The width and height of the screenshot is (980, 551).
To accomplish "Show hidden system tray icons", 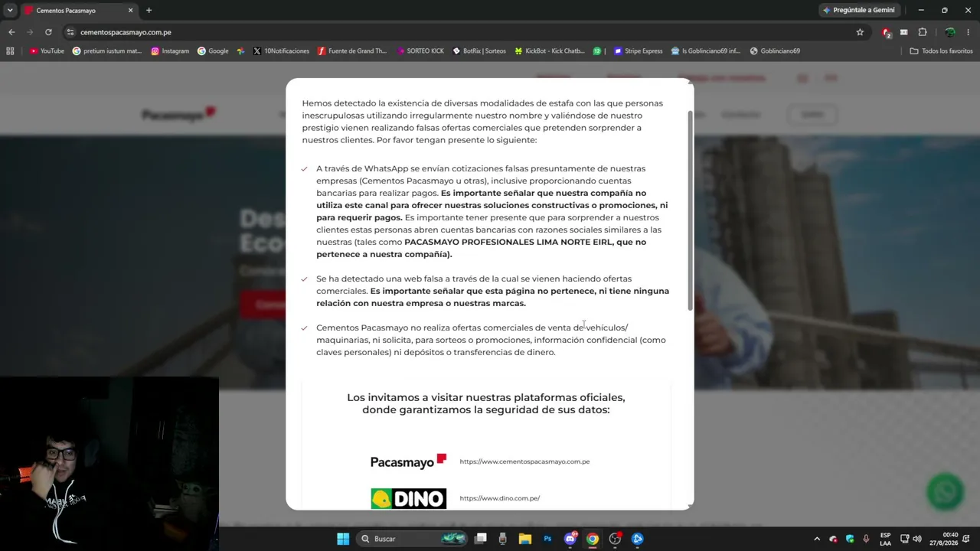I will [817, 539].
